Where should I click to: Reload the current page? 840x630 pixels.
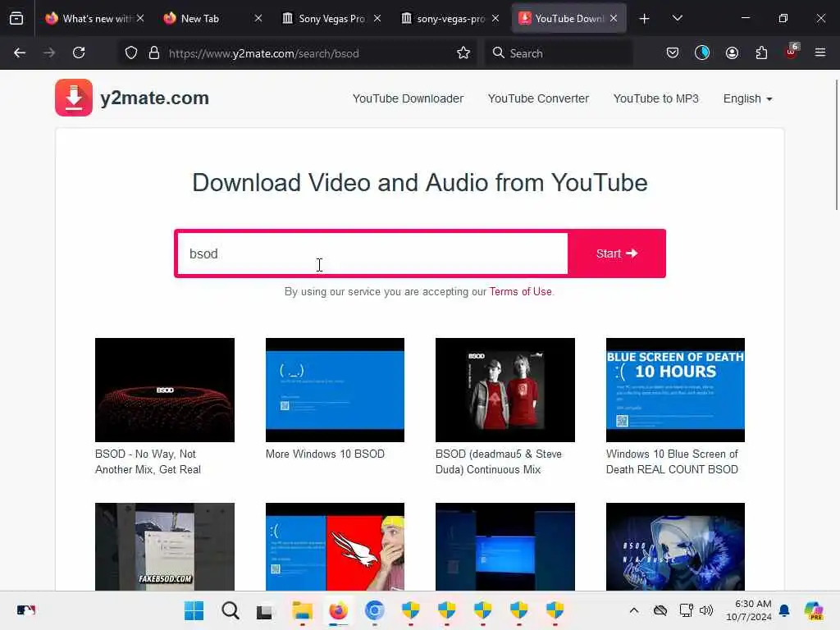click(79, 53)
